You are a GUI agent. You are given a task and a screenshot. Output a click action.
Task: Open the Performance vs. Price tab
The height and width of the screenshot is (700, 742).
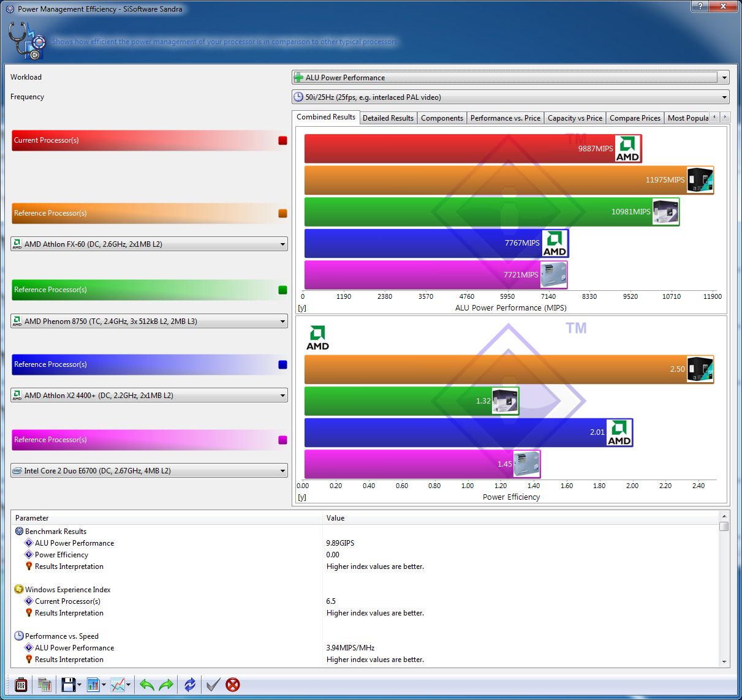coord(505,118)
